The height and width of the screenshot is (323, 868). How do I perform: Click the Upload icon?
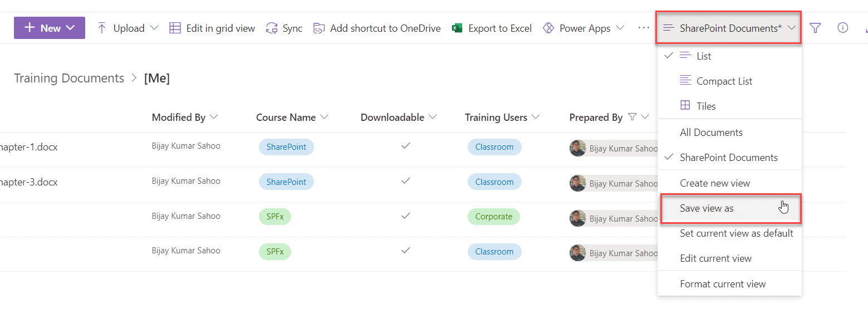(102, 27)
